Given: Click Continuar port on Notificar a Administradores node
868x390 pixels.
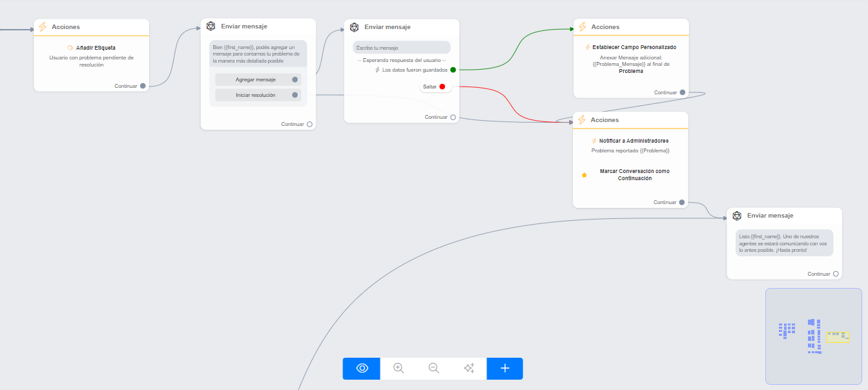Looking at the screenshot, I should tap(682, 202).
